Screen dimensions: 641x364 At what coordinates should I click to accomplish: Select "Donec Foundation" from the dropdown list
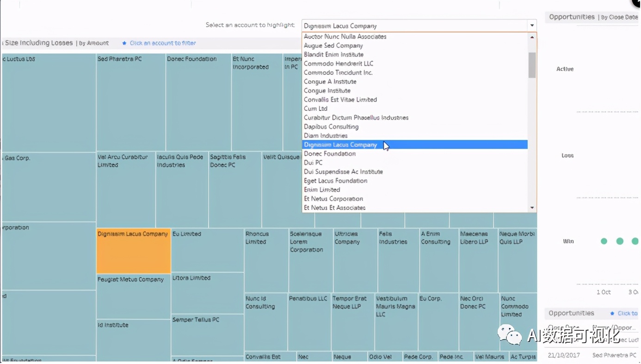330,154
